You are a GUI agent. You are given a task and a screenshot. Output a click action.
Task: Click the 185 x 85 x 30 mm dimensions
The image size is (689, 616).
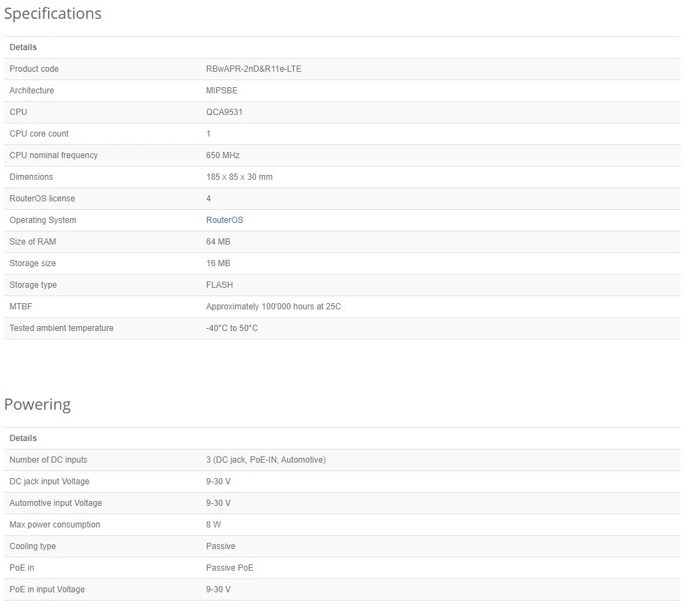(x=239, y=177)
